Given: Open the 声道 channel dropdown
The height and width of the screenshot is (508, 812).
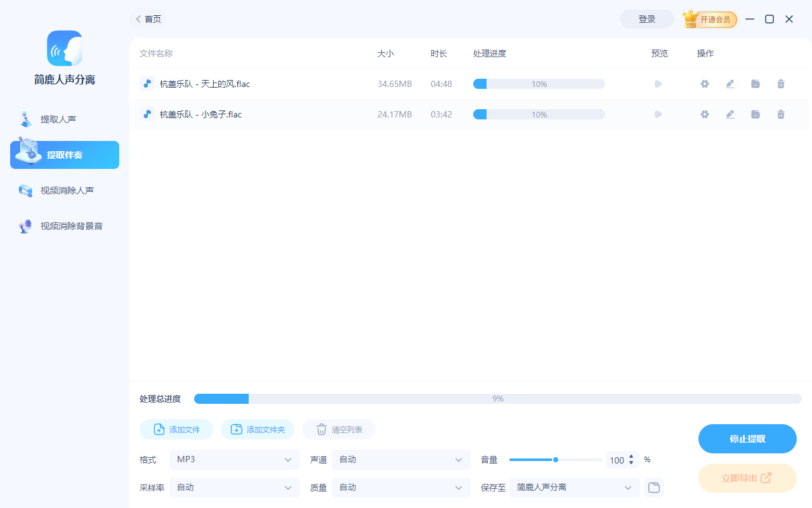Looking at the screenshot, I should coord(400,459).
